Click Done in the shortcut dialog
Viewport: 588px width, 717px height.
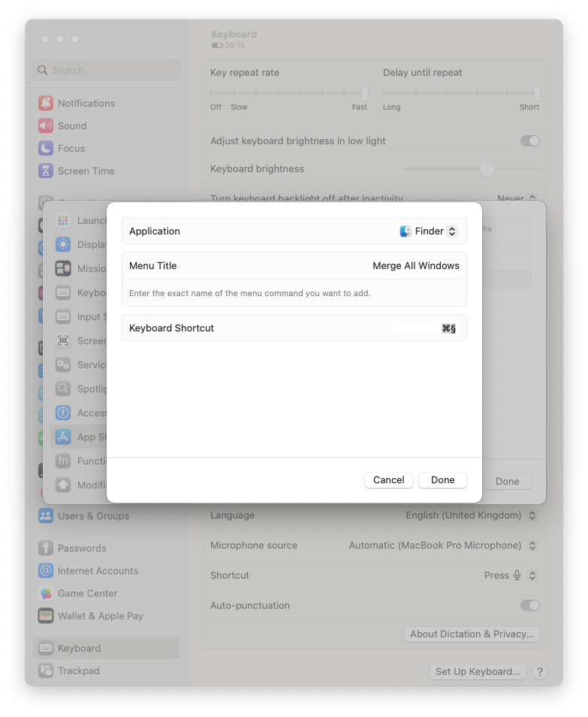click(442, 480)
